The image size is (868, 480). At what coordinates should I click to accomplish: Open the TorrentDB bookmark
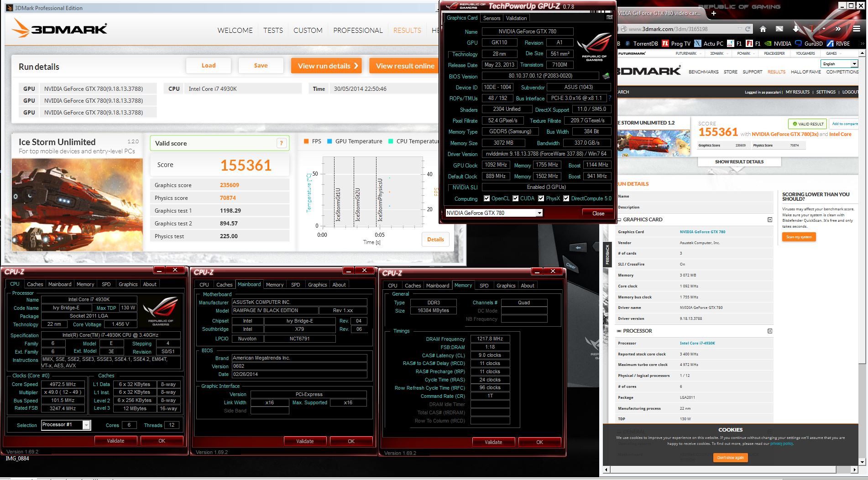(x=641, y=44)
